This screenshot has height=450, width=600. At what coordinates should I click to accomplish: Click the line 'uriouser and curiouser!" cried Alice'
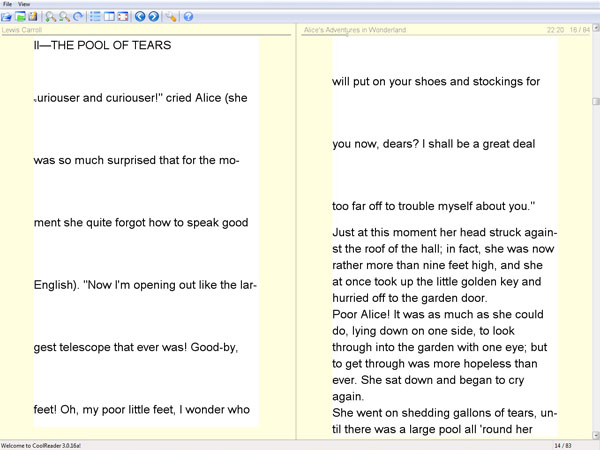coord(140,98)
